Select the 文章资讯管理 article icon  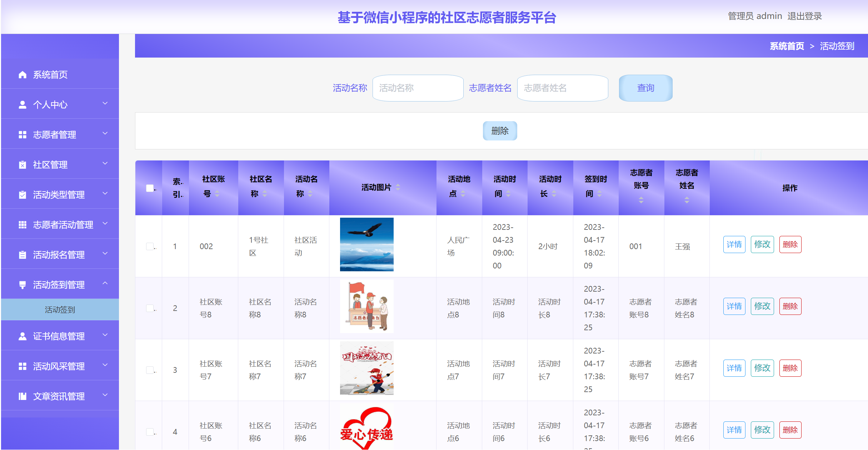point(23,396)
